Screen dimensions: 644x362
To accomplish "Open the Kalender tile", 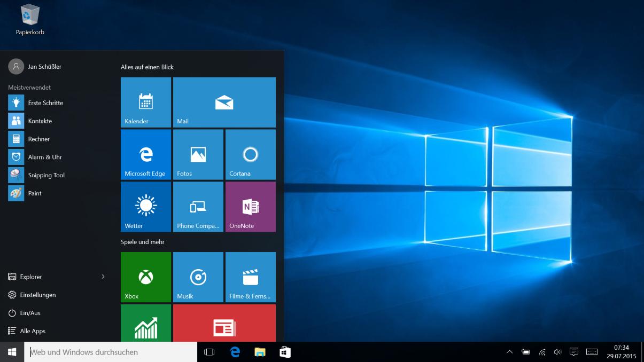I will [146, 103].
